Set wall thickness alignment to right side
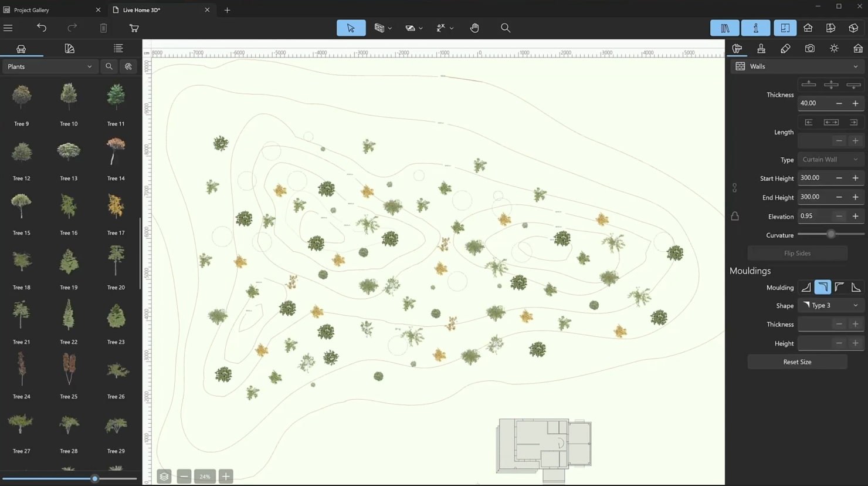Viewport: 868px width, 486px height. (x=853, y=85)
